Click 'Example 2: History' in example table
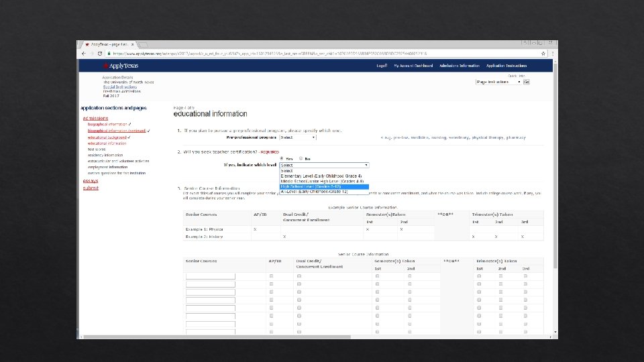The height and width of the screenshot is (362, 644). [x=204, y=237]
